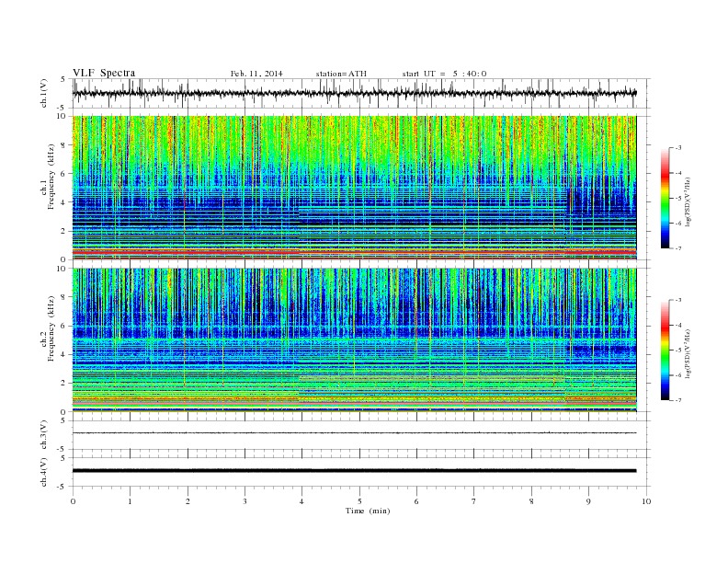Click the ch.4 voltage waveform trace
This screenshot has height=563, width=728.
coord(354,471)
